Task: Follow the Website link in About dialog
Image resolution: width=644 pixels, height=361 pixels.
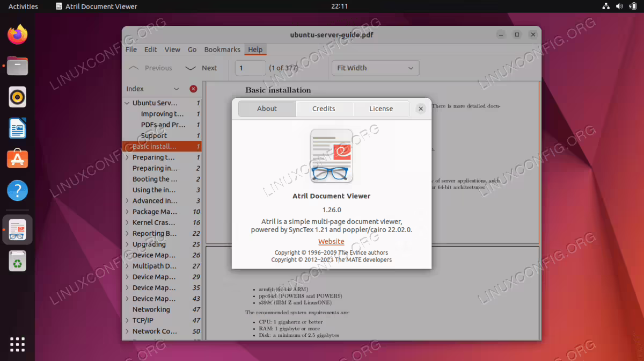Action: tap(331, 242)
